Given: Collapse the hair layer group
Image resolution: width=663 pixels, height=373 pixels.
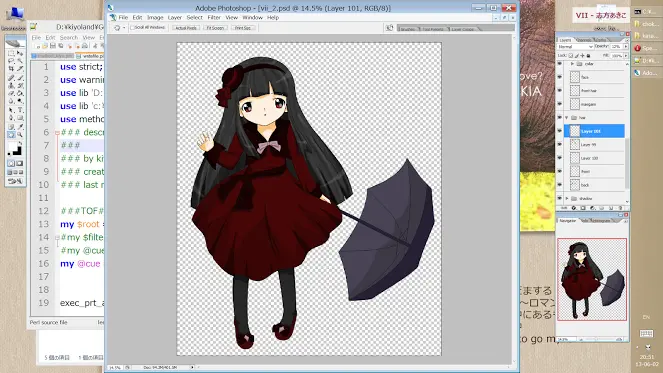Looking at the screenshot, I should 566,118.
